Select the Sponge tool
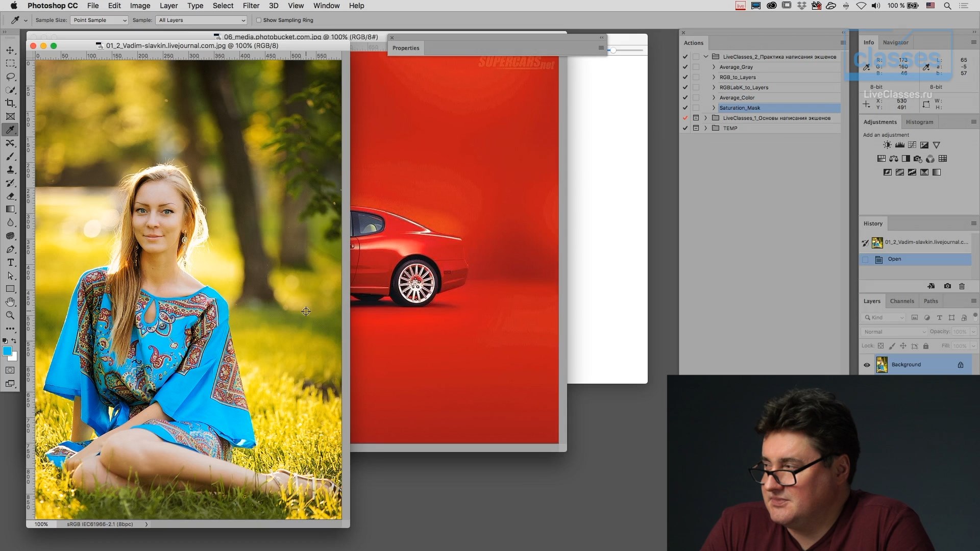980x551 pixels. [x=10, y=236]
